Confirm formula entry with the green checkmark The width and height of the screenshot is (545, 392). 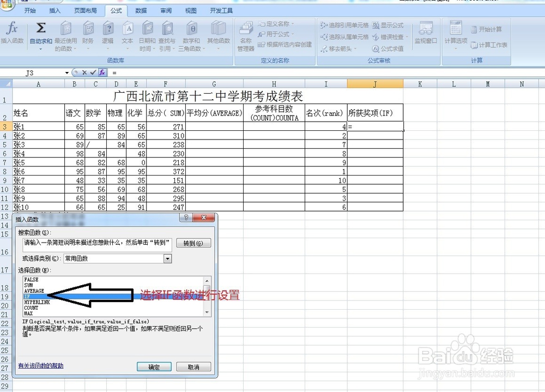coord(94,71)
